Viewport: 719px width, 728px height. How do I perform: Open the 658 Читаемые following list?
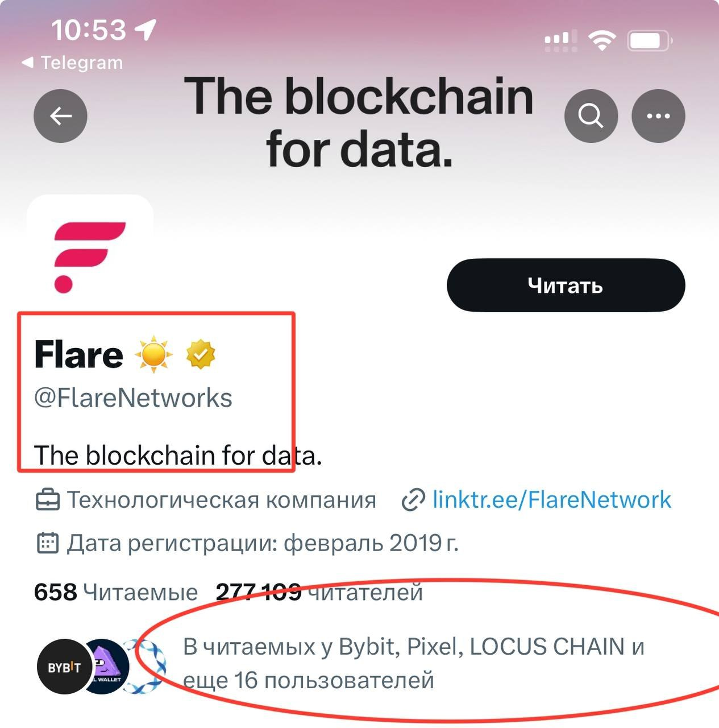(x=116, y=592)
